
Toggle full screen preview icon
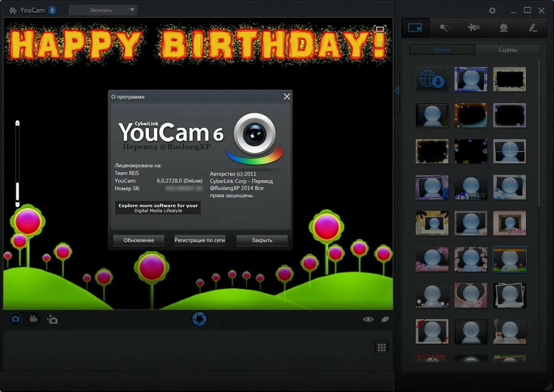click(x=380, y=29)
